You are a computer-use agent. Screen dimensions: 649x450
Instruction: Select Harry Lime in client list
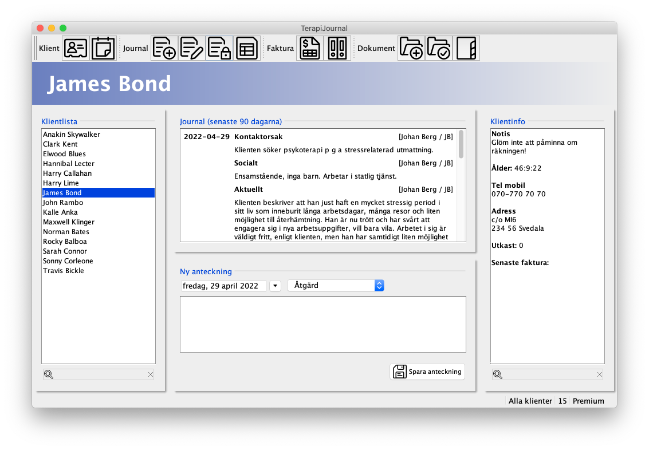click(98, 183)
